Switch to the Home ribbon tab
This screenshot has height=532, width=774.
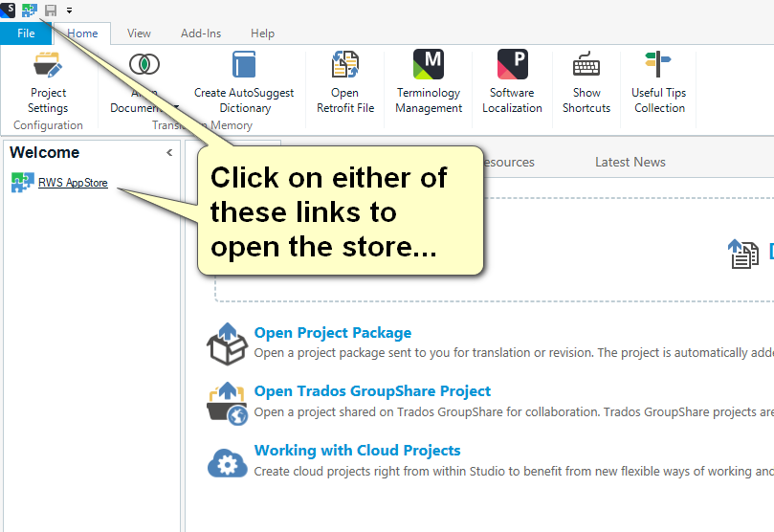(x=82, y=33)
